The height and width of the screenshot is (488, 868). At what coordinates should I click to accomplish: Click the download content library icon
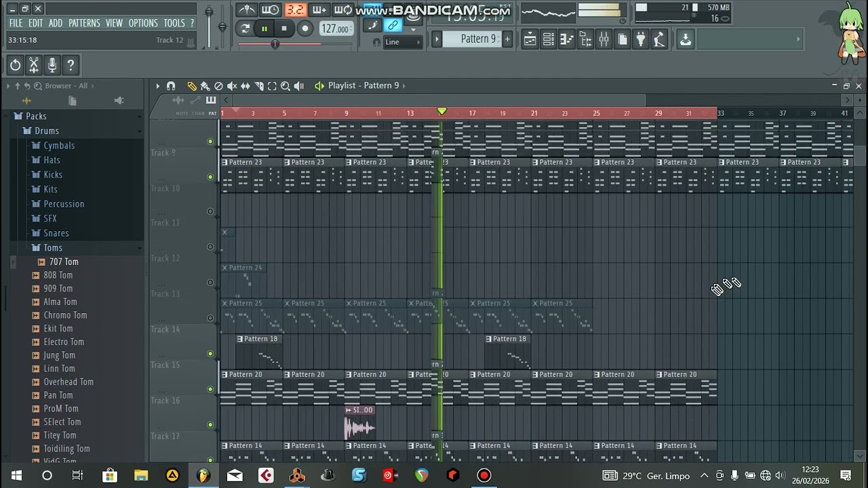pos(686,39)
